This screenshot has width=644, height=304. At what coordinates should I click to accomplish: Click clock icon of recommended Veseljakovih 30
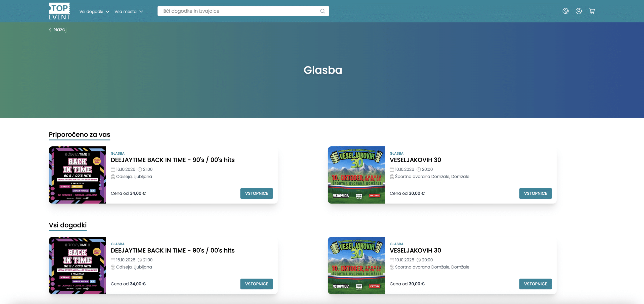coord(419,170)
